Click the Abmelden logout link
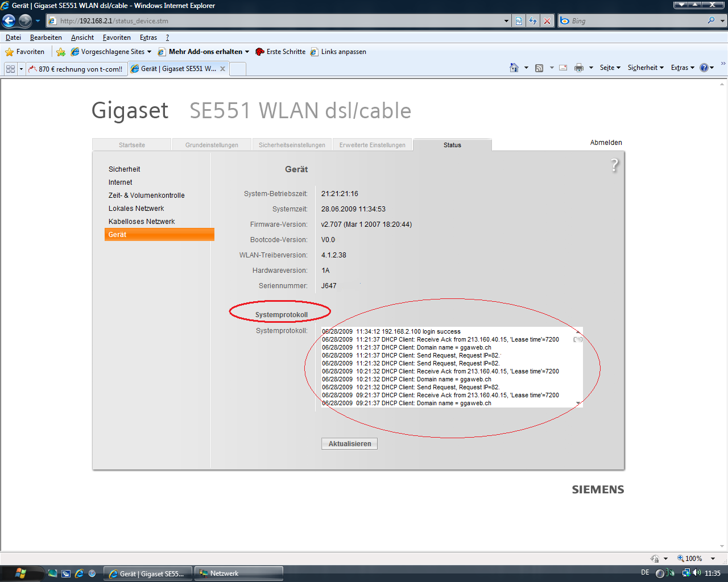This screenshot has height=582, width=728. (x=606, y=143)
